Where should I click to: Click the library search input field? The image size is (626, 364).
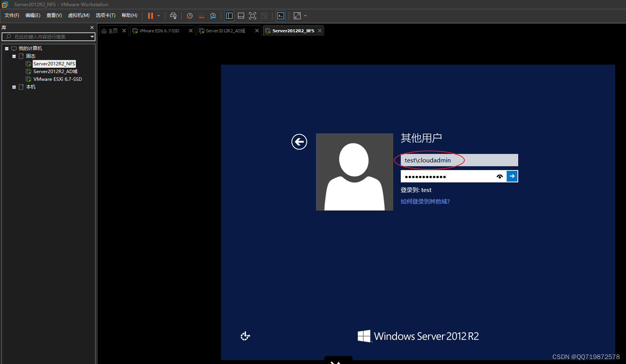[49, 37]
